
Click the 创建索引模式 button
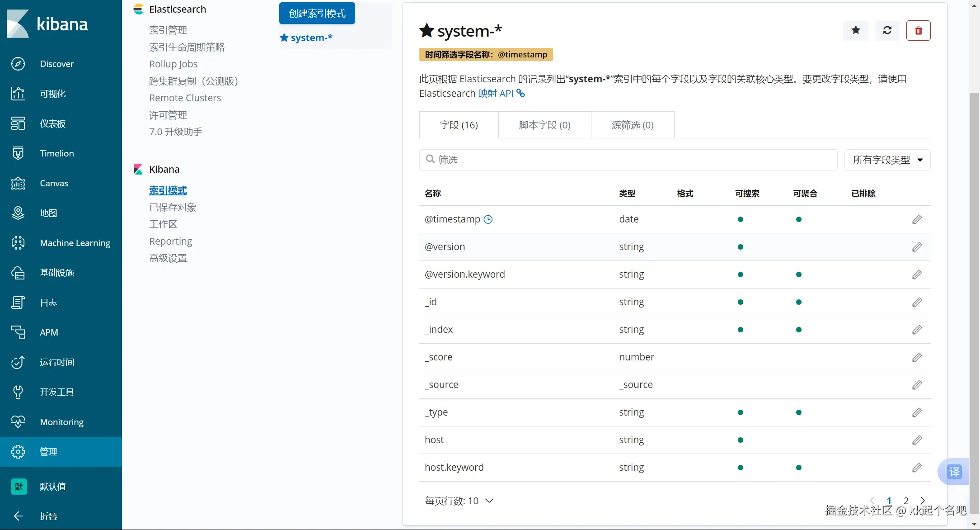pos(317,14)
